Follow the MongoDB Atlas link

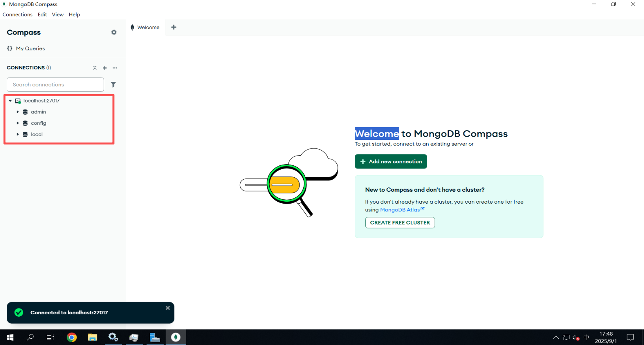(x=400, y=210)
